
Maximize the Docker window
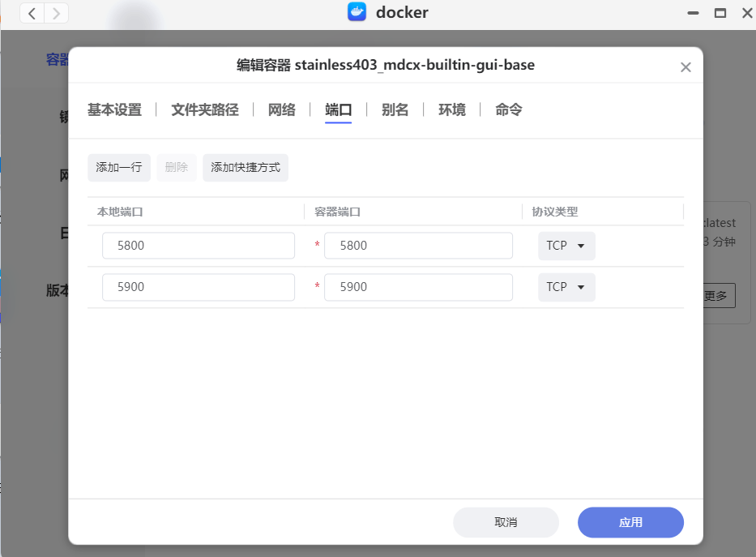(719, 13)
